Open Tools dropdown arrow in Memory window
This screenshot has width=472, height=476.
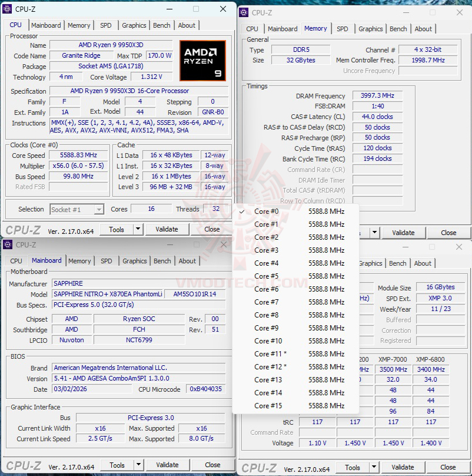coord(375,233)
